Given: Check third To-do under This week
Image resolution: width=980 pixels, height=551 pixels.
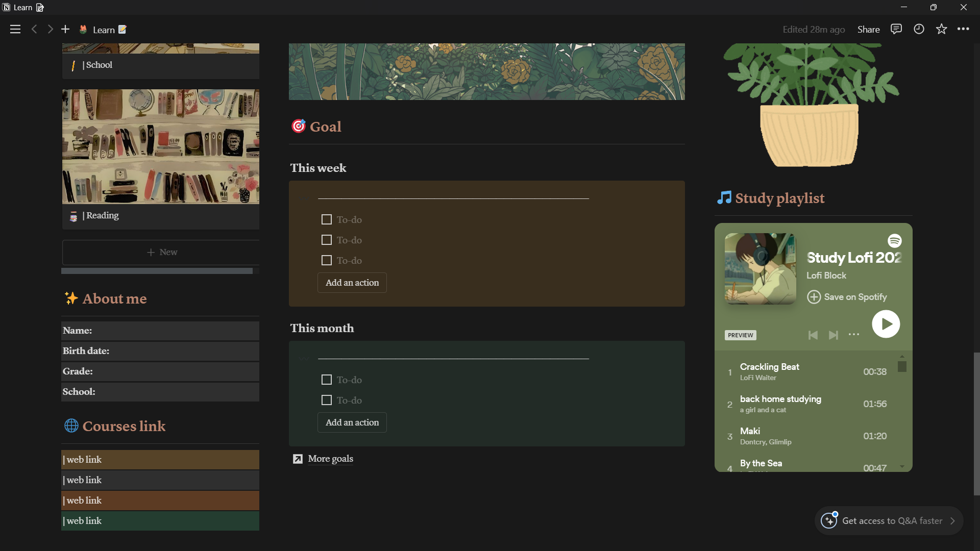Looking at the screenshot, I should (327, 261).
